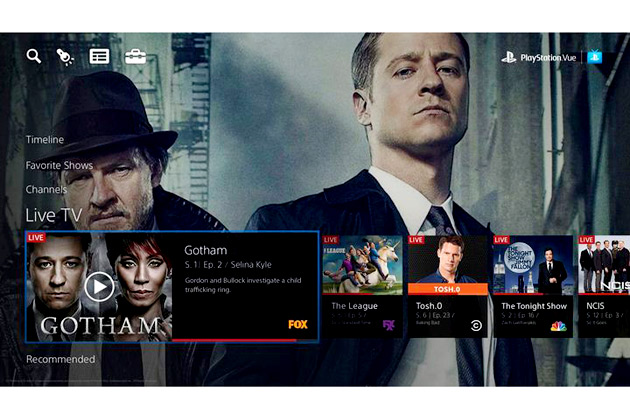The width and height of the screenshot is (630, 420).
Task: Click the blue TV icon beside PlayStation Vue
Action: click(x=595, y=57)
